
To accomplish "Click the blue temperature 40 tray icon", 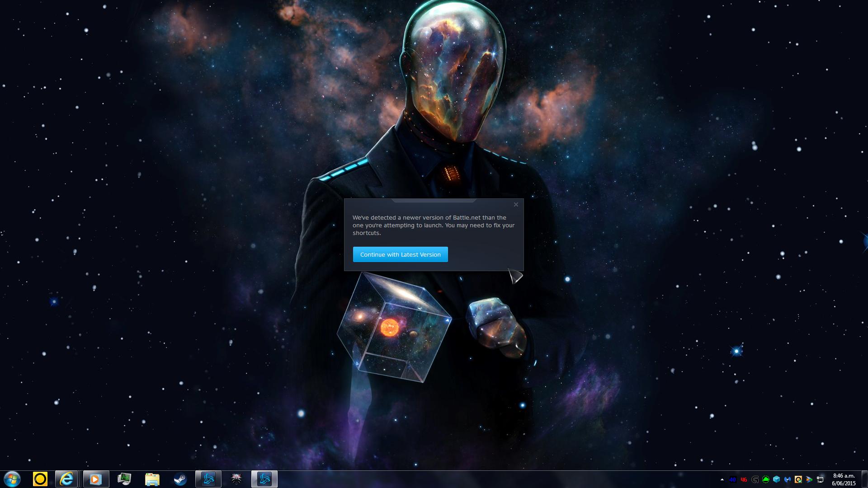I will [x=733, y=479].
